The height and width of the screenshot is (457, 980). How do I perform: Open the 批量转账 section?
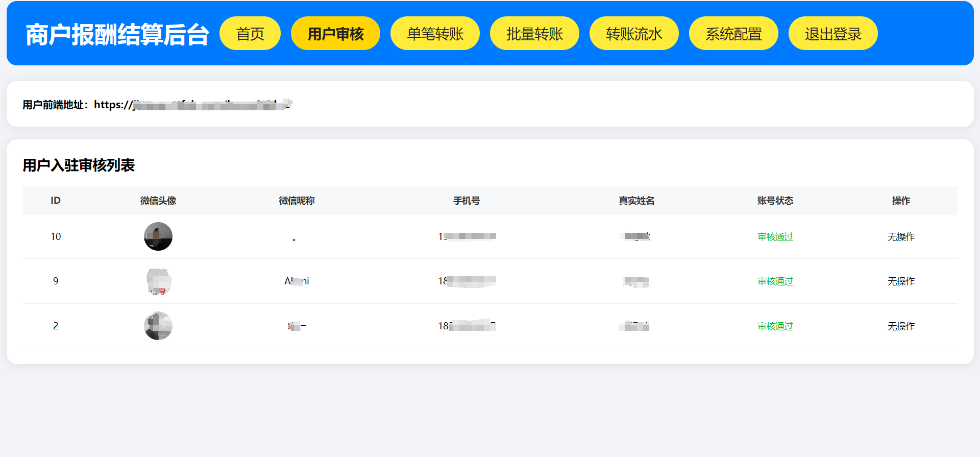pos(534,33)
